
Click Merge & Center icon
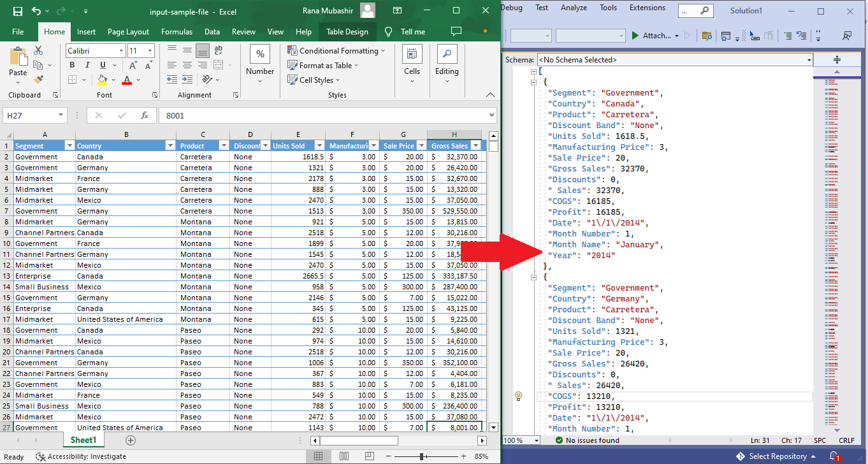coord(218,65)
